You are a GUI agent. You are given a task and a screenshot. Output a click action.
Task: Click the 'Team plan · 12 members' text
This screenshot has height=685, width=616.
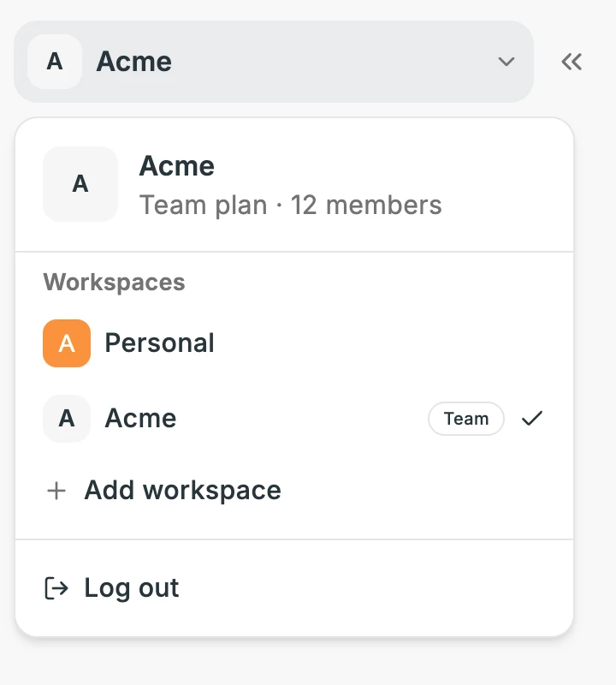click(x=290, y=205)
